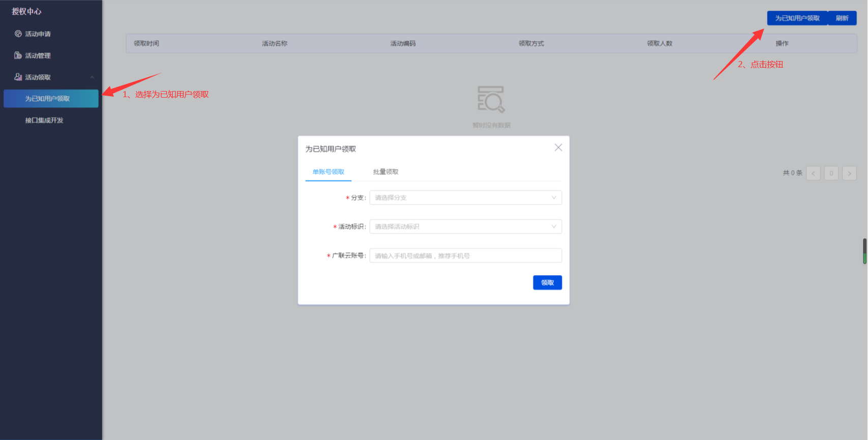This screenshot has width=868, height=440.
Task: Focus the 广联云账号 input field
Action: click(x=465, y=256)
